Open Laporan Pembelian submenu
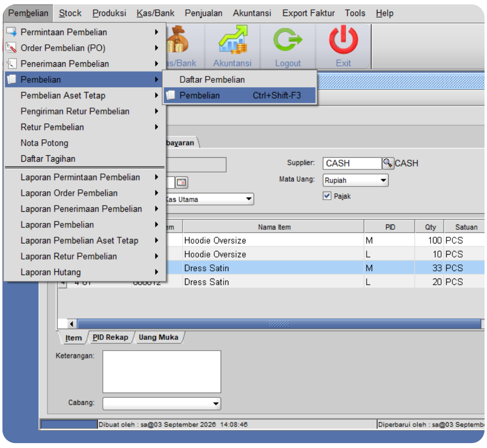The width and height of the screenshot is (487, 448). point(84,224)
